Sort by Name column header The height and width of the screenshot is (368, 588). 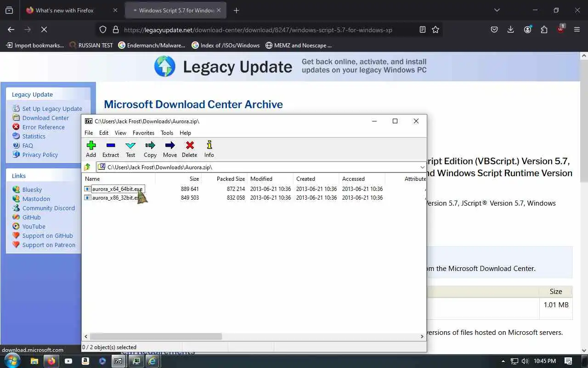point(119,179)
